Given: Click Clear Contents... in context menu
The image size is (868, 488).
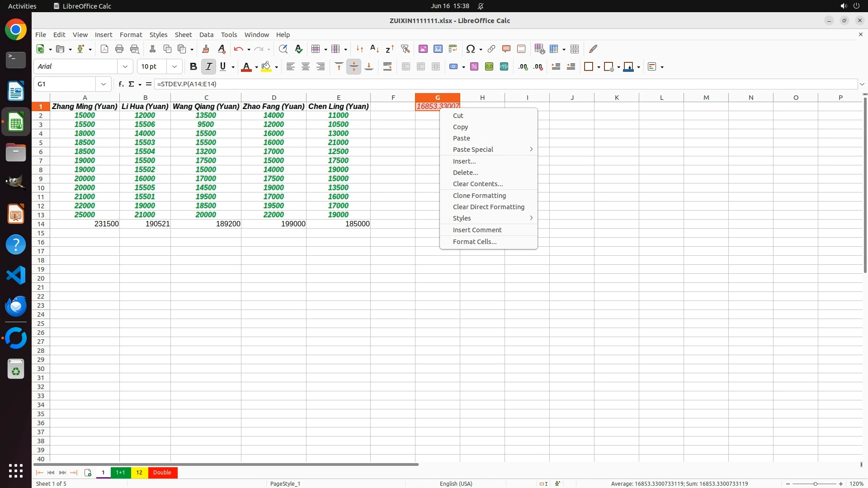Looking at the screenshot, I should pos(477,184).
